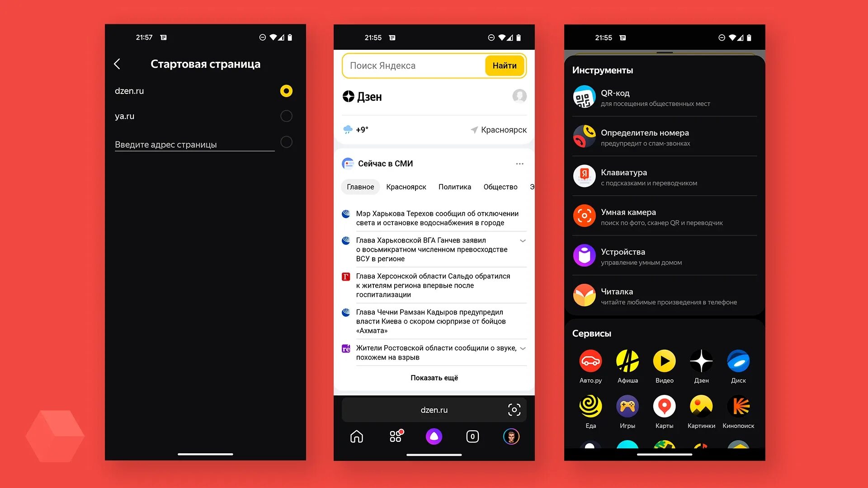This screenshot has height=488, width=868.
Task: Expand Глава Харьковской ВГА news item
Action: click(523, 241)
